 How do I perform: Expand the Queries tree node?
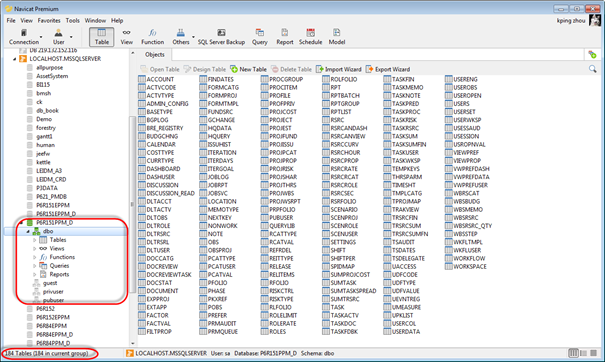click(34, 266)
